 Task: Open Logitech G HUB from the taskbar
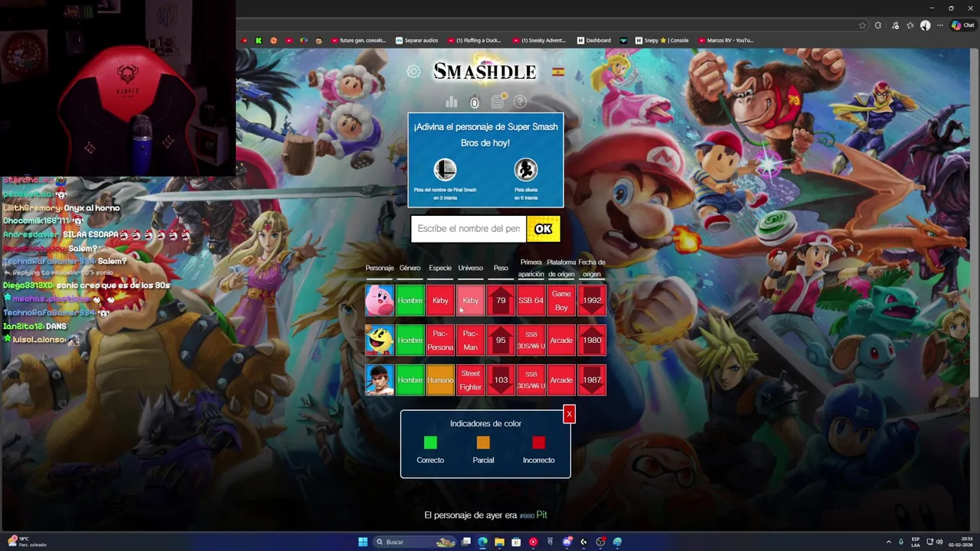[583, 542]
